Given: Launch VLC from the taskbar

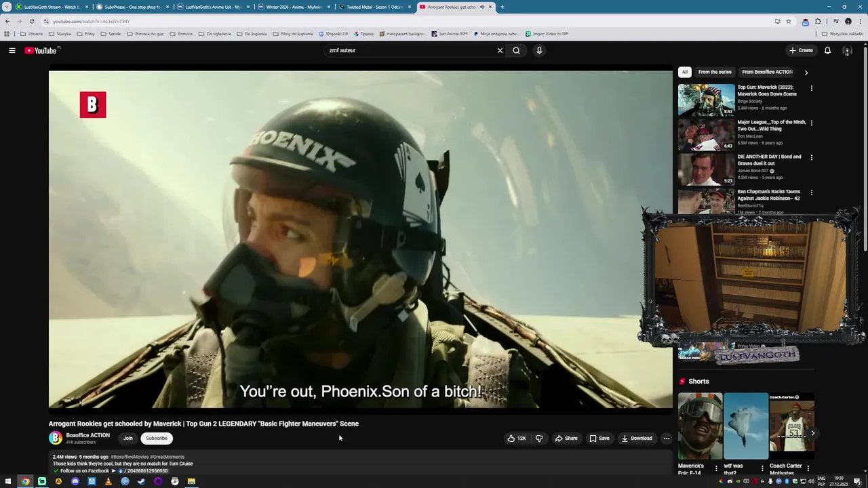Looking at the screenshot, I should [x=108, y=481].
